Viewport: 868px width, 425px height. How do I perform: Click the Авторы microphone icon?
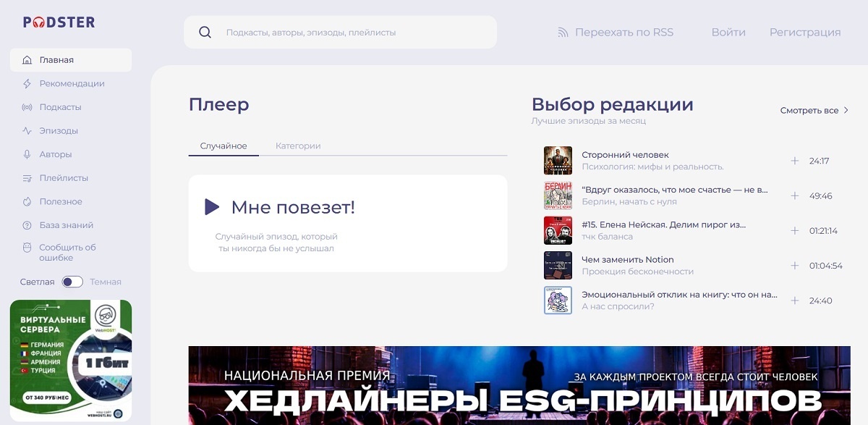click(27, 154)
